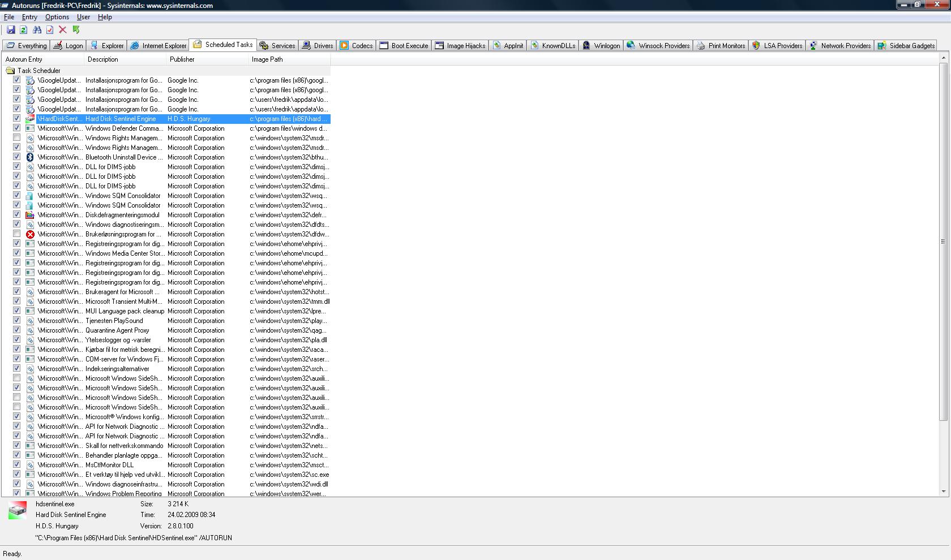The height and width of the screenshot is (560, 951).
Task: Switch to the Everything tab
Action: 27,46
